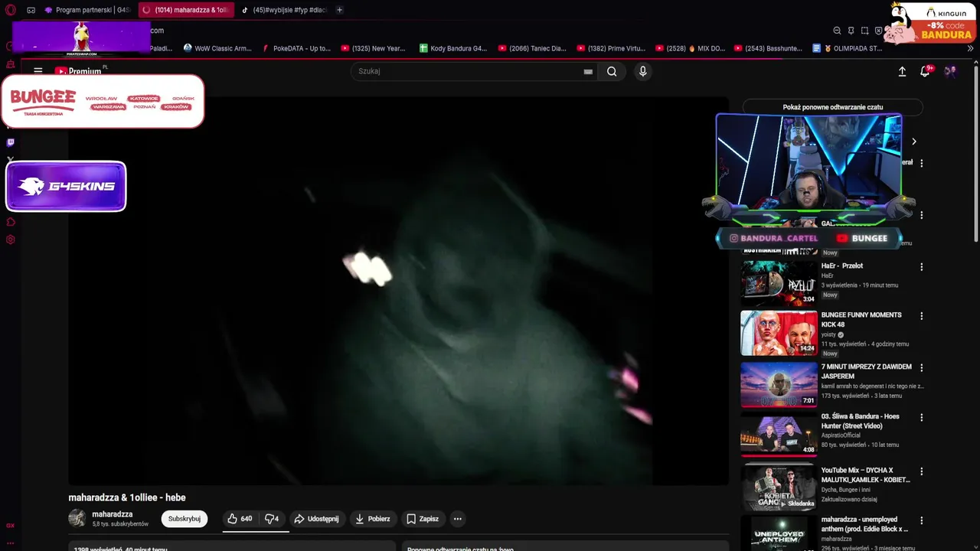Screen dimensions: 980x551
Task: Open options menu for HaEr - Przelot video
Action: [x=921, y=267]
